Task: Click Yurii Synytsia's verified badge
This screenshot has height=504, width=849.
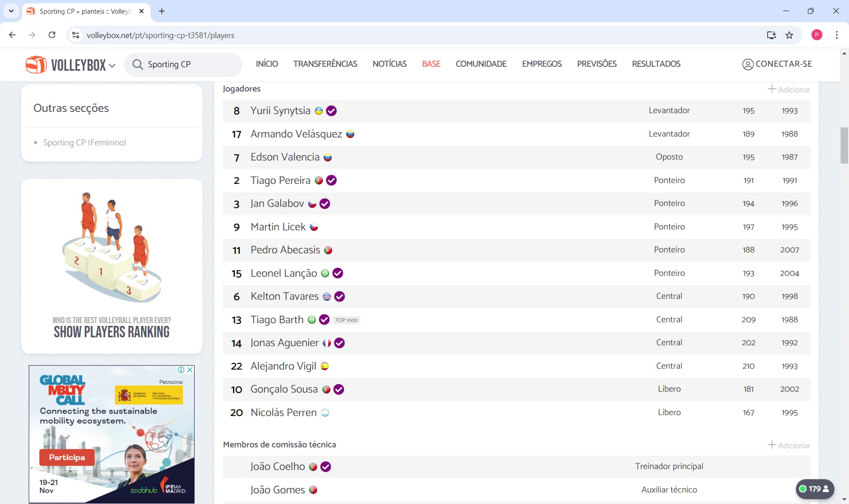Action: [332, 111]
